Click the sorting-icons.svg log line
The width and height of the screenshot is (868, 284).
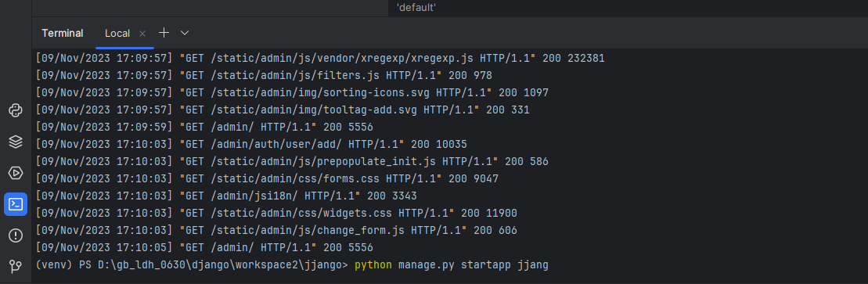click(x=292, y=92)
